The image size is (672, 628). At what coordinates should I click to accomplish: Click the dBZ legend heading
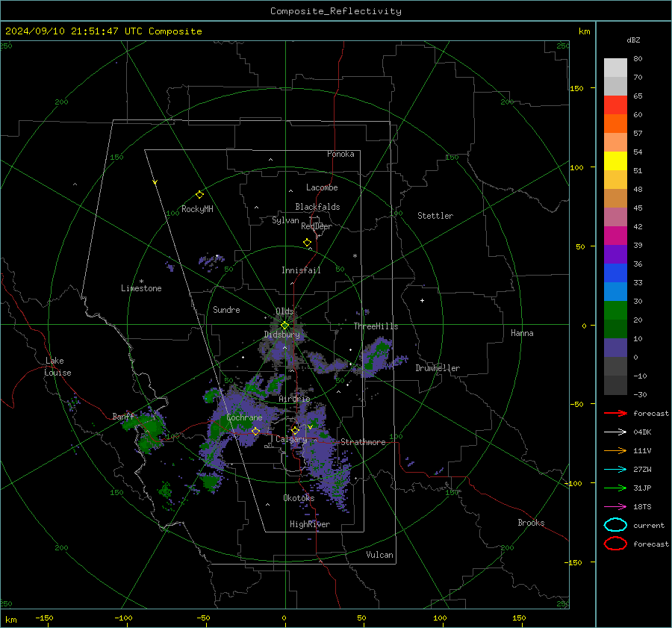tap(633, 40)
